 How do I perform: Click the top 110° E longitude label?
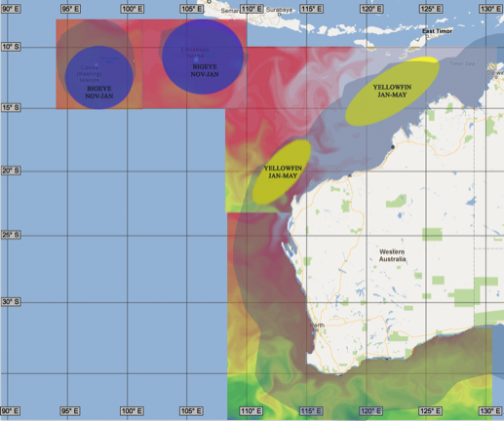(252, 9)
